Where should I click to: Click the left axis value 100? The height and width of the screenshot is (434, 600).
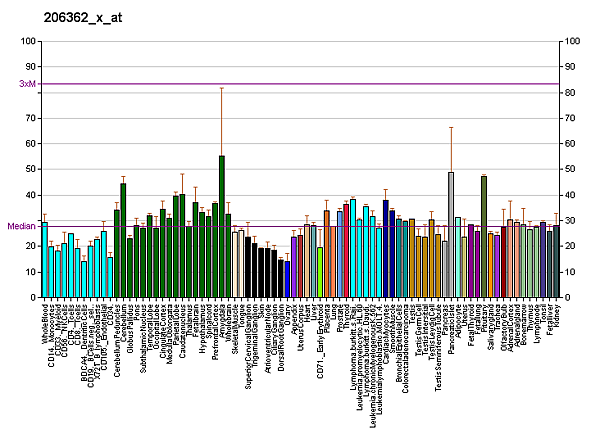coord(28,41)
